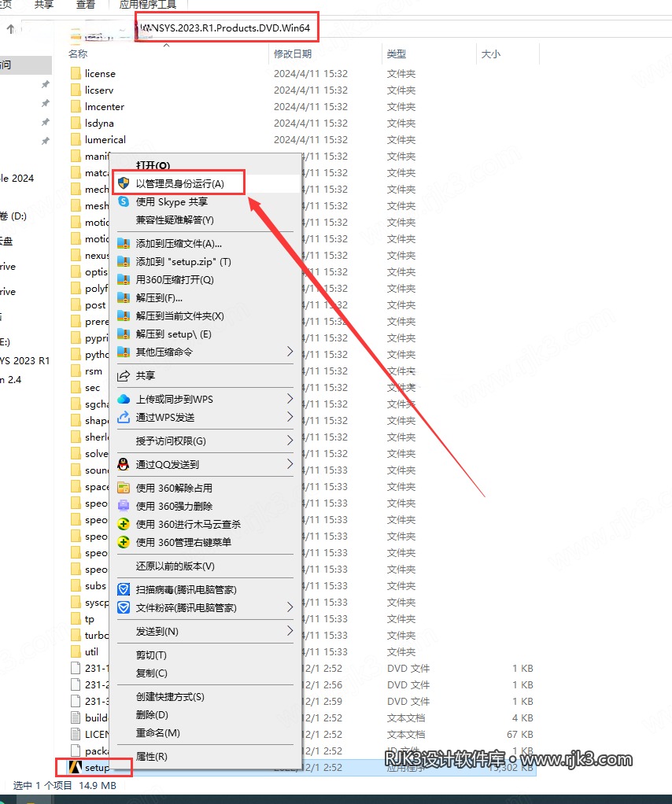Sort by the 类型 column header
The height and width of the screenshot is (804, 672).
point(397,53)
